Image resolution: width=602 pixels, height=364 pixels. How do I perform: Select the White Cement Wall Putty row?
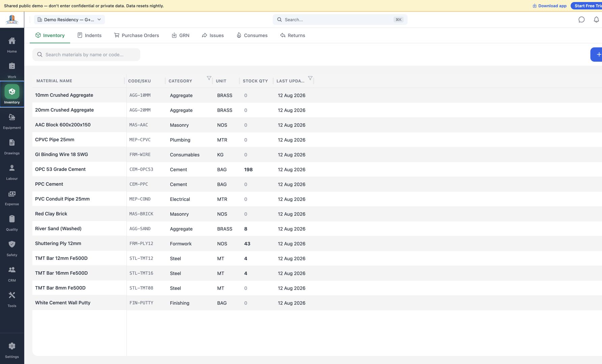coord(317,303)
